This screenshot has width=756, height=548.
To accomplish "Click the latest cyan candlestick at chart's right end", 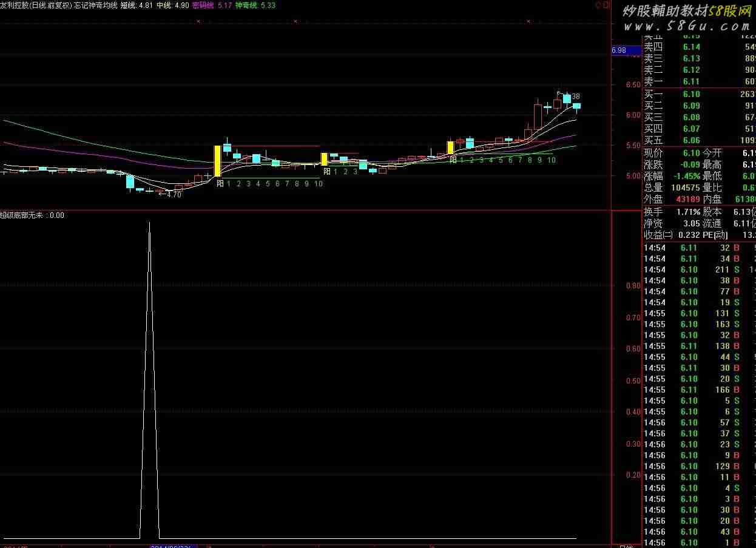I will click(x=576, y=107).
